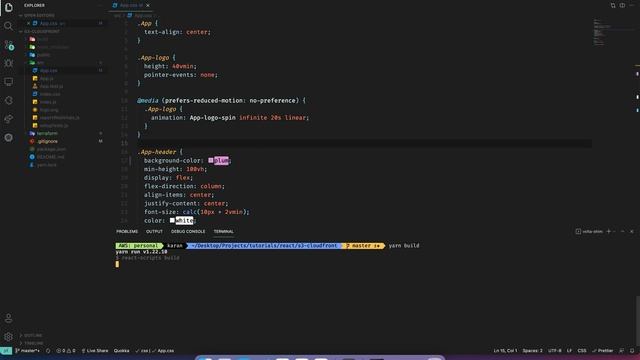
Task: Click the 'css | App.css' status bar entry
Action: click(x=155, y=351)
